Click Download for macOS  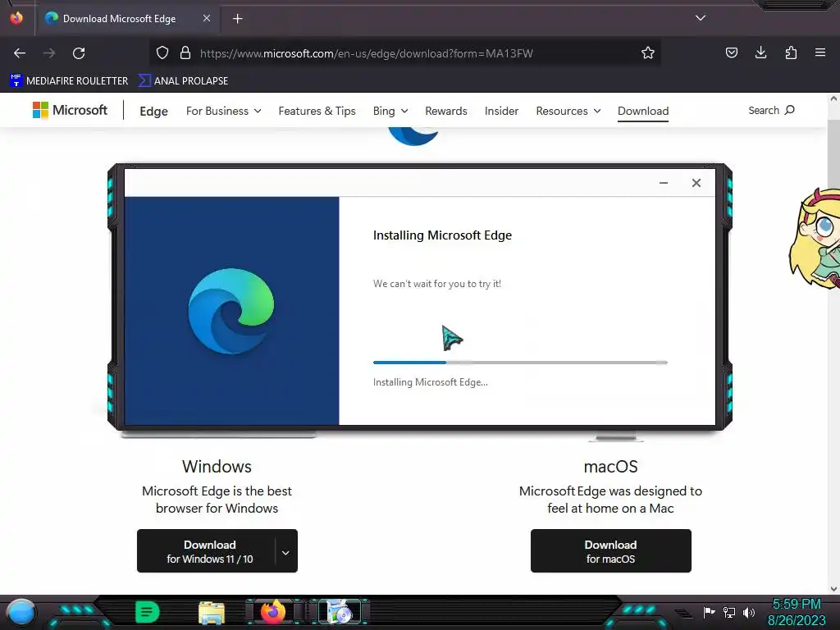tap(610, 551)
